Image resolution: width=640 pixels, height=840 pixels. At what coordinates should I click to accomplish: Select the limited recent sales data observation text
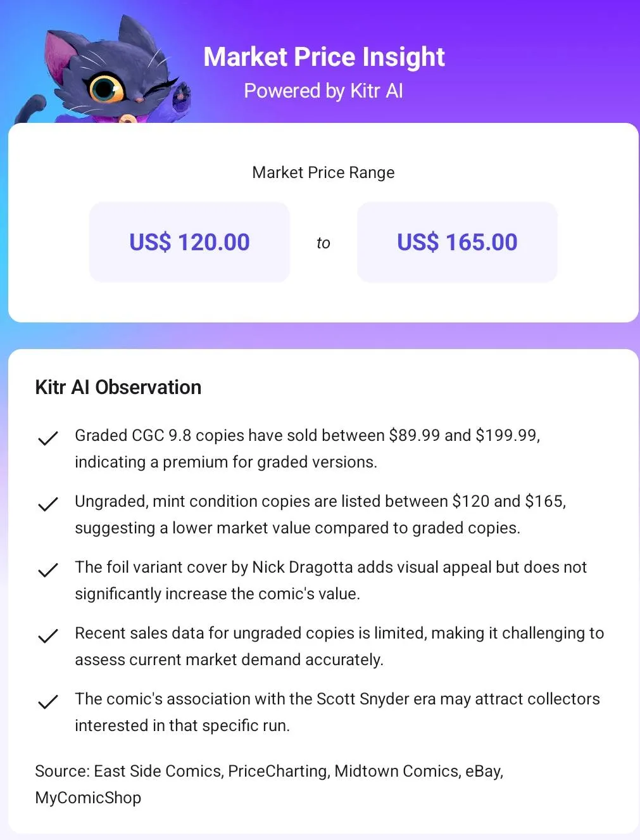click(x=339, y=646)
